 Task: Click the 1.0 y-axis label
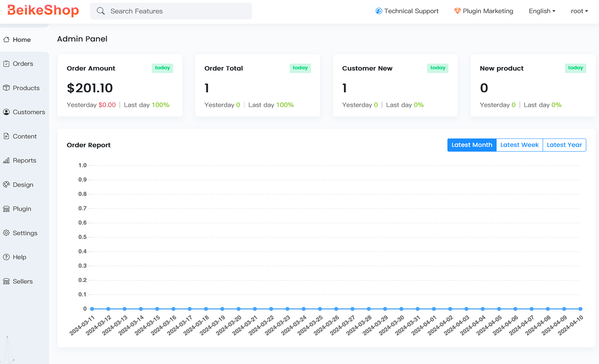point(82,165)
